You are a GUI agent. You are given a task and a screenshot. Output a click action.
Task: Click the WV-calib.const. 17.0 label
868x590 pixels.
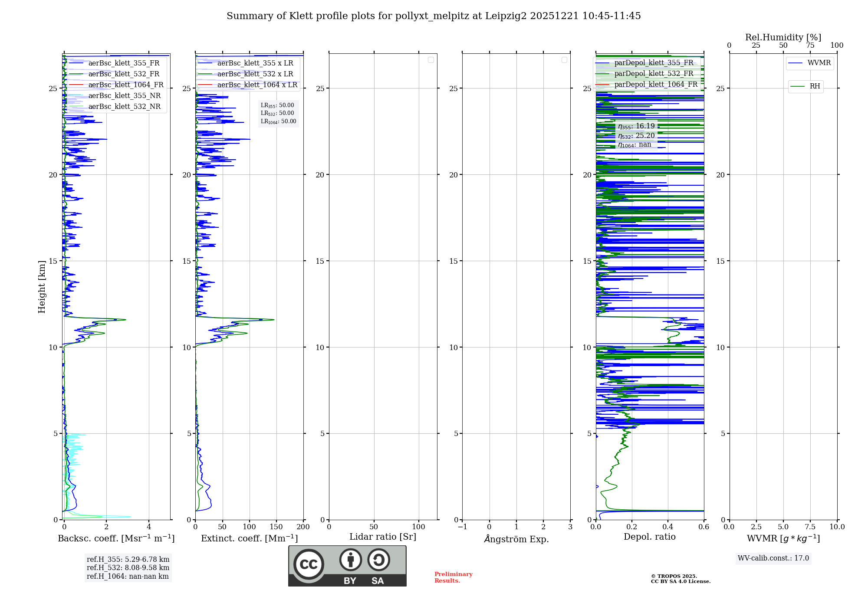pyautogui.click(x=773, y=558)
